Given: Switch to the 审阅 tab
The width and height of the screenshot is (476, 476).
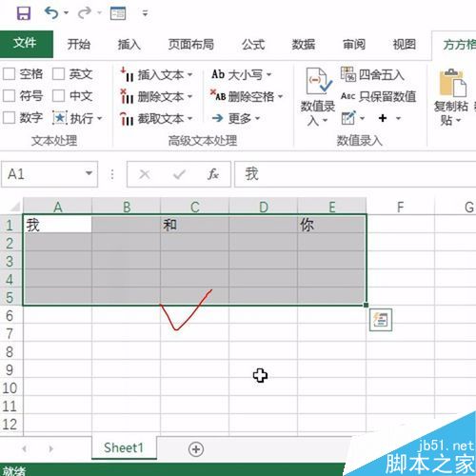Looking at the screenshot, I should (x=354, y=44).
